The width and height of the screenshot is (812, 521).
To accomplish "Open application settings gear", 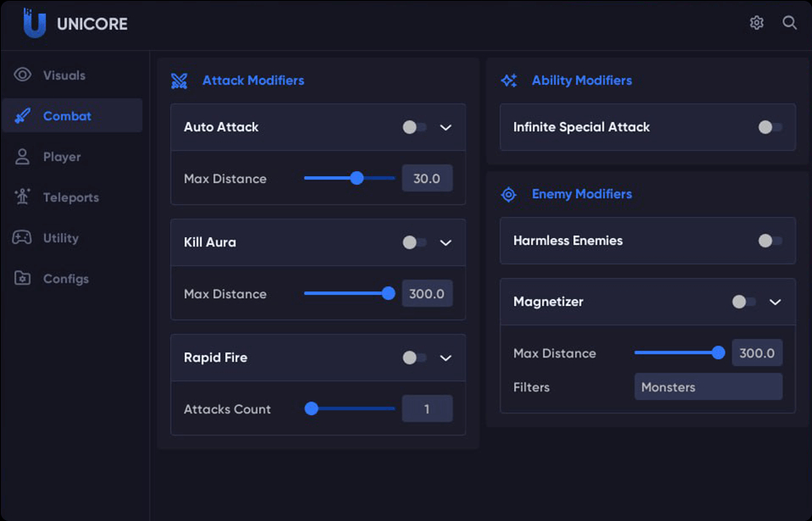I will [755, 23].
